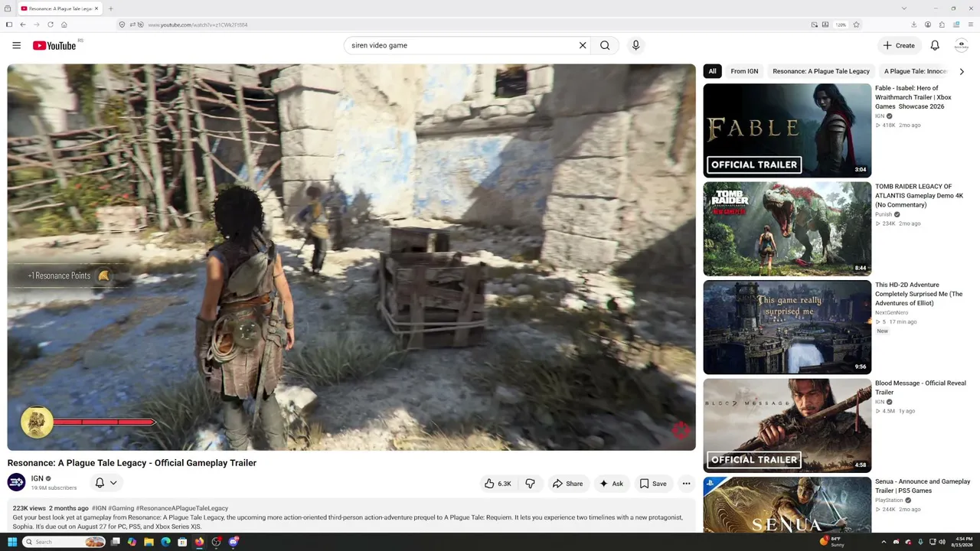Viewport: 980px width, 551px height.
Task: Open Windows Start menu
Action: point(12,542)
